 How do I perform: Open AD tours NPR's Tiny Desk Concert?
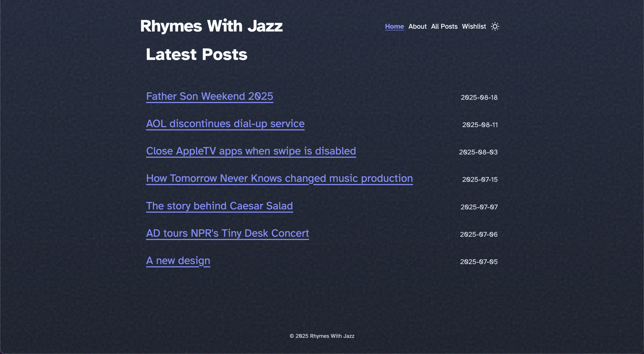pos(227,233)
